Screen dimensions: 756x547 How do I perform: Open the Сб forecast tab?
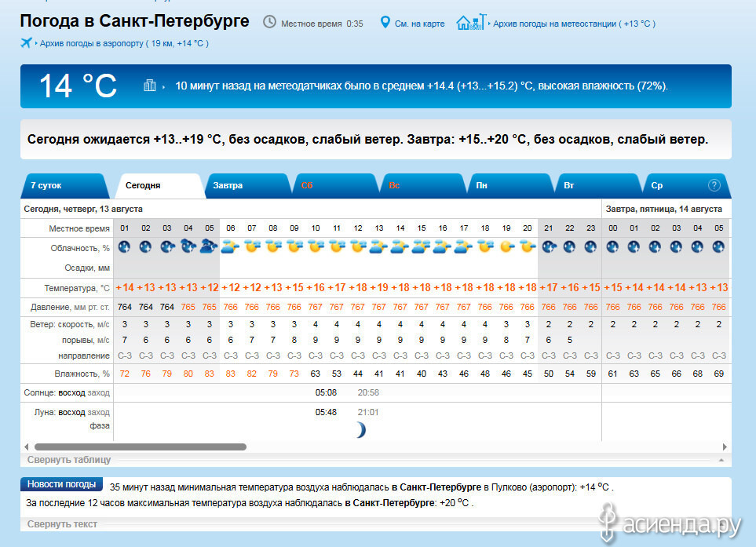334,185
